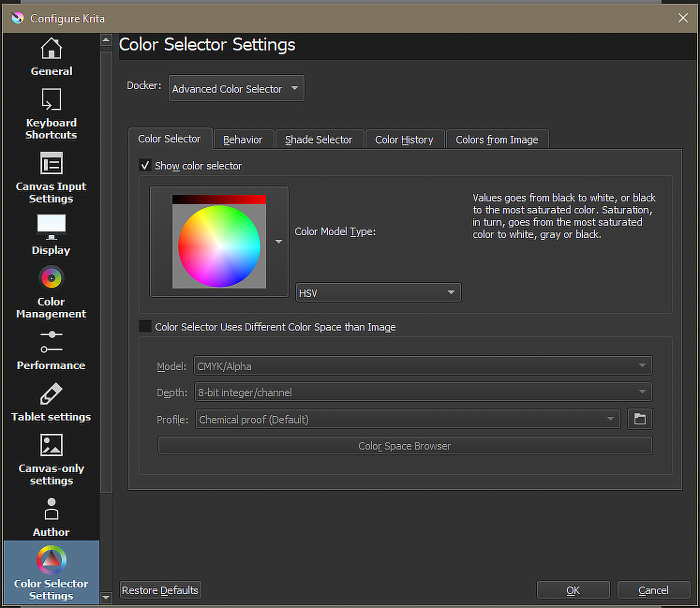Uncheck Show color selector checkbox
The height and width of the screenshot is (608, 700).
coord(145,165)
